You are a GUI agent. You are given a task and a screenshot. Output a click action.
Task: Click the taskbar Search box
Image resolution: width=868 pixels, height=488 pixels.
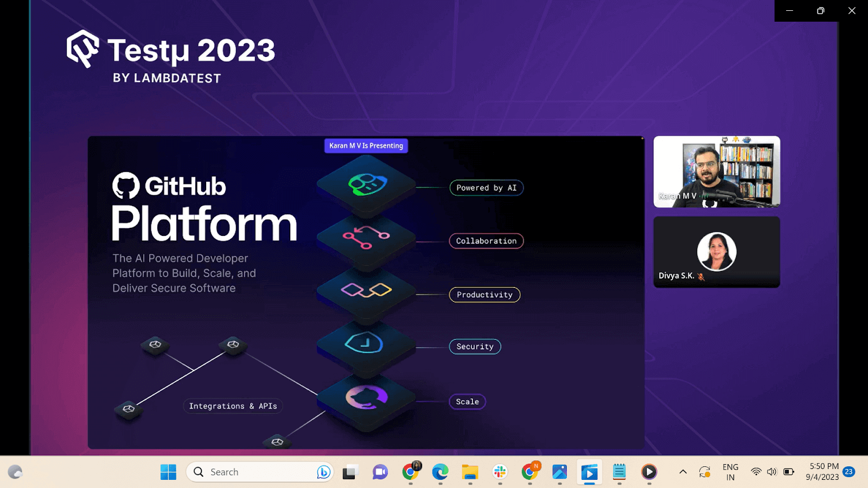tap(259, 472)
